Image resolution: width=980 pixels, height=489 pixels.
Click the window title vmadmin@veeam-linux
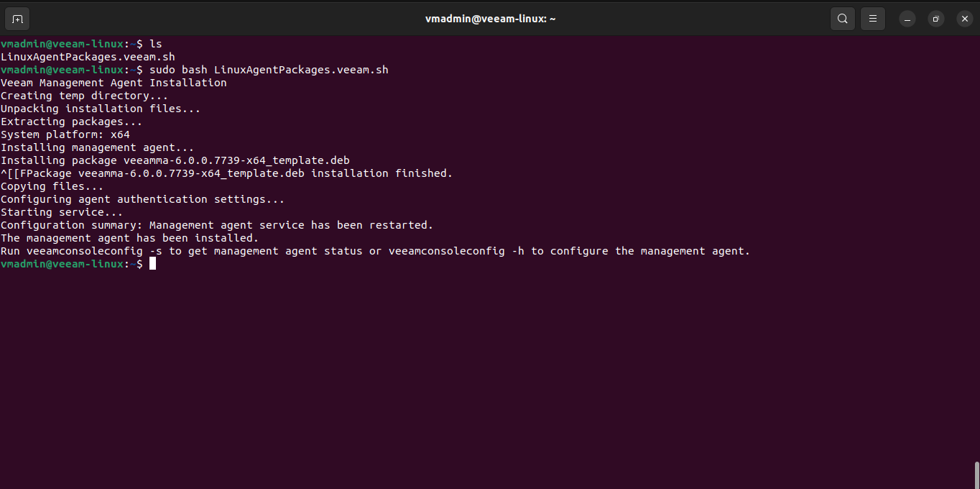coord(490,19)
